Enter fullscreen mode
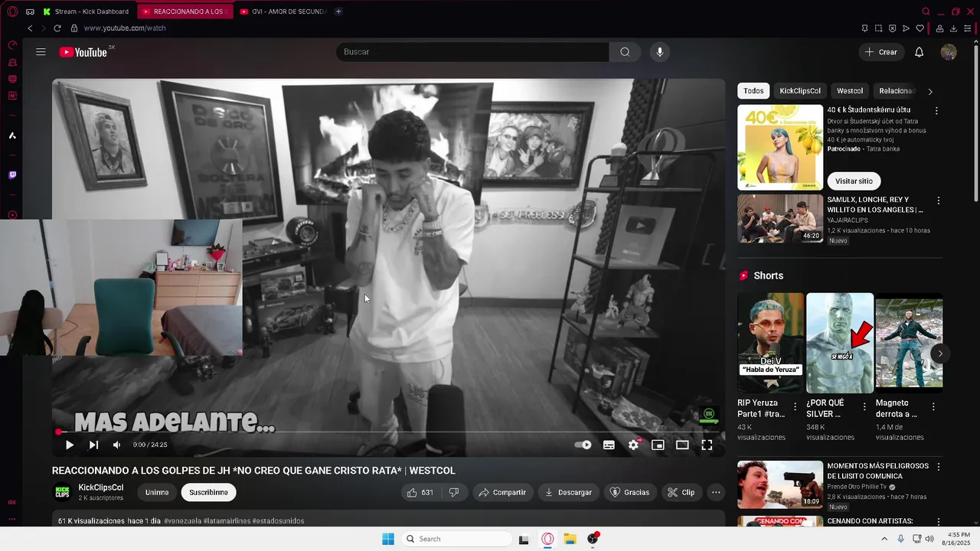Image resolution: width=980 pixels, height=551 pixels. coord(707,445)
